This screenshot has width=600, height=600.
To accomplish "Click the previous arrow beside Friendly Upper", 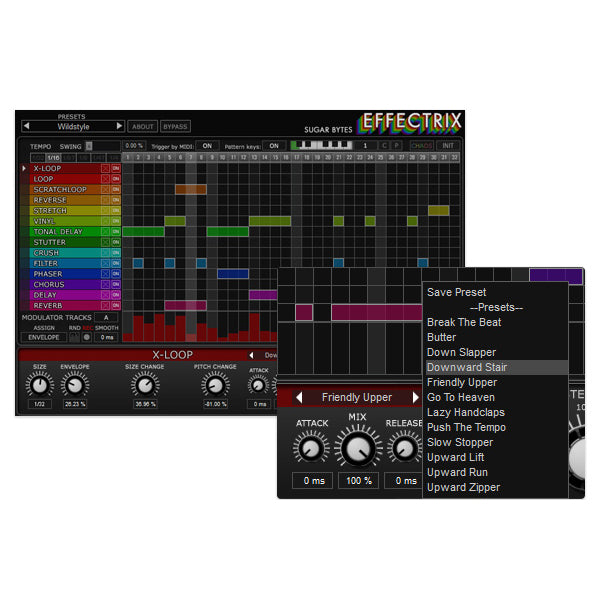I will point(298,398).
